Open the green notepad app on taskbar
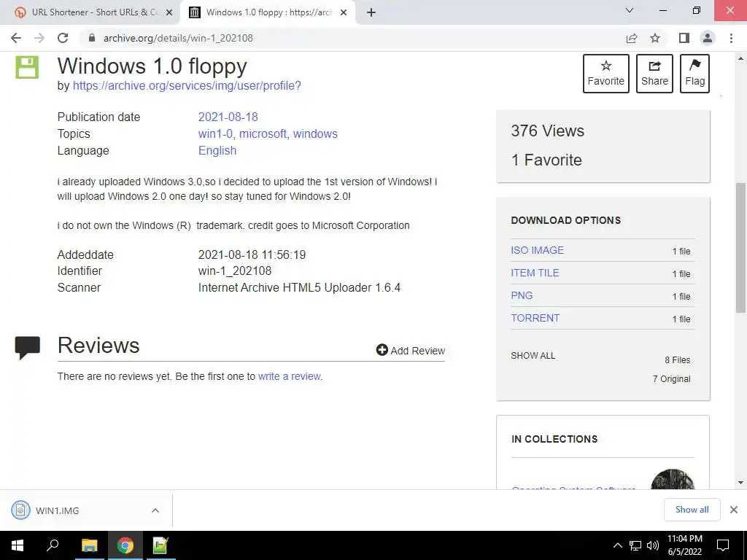 click(160, 545)
